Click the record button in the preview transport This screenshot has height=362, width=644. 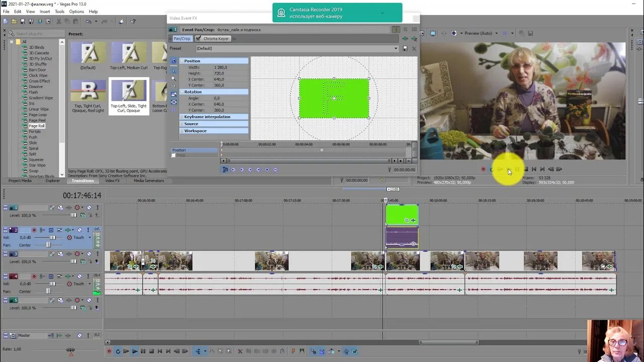tap(483, 169)
